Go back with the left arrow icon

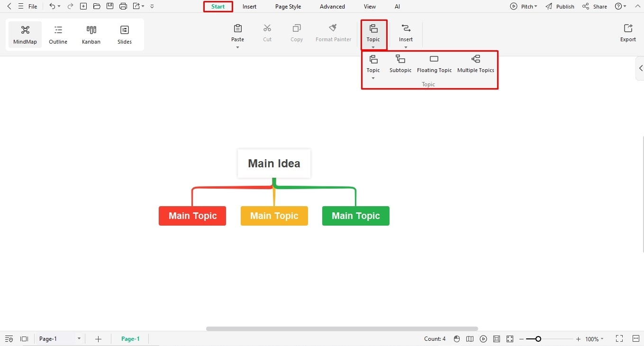point(9,7)
